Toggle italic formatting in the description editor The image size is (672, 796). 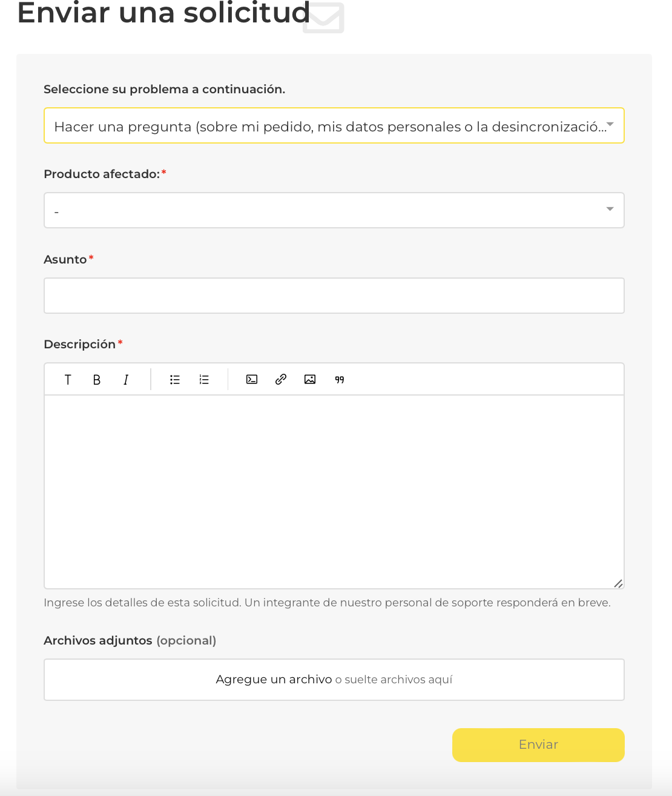coord(126,380)
